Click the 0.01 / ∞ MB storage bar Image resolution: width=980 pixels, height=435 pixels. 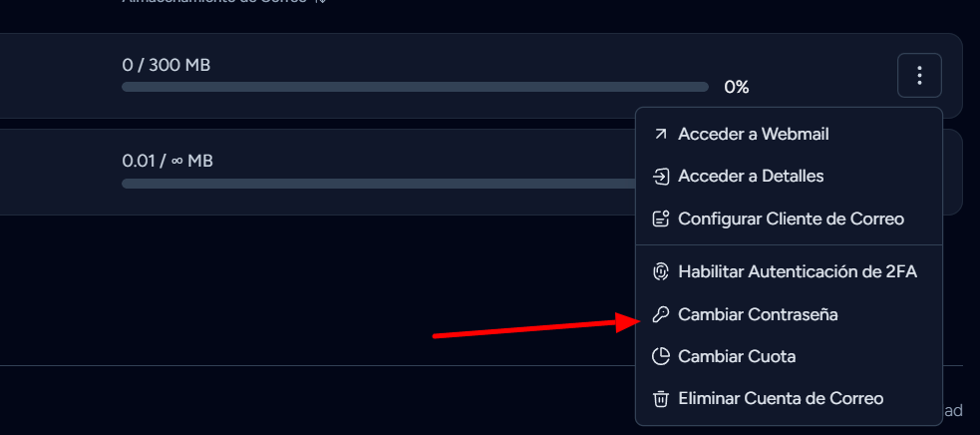tap(379, 184)
